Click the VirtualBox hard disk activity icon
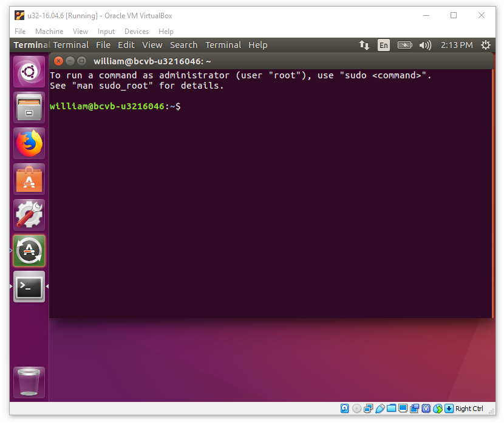This screenshot has width=504, height=425. click(344, 409)
